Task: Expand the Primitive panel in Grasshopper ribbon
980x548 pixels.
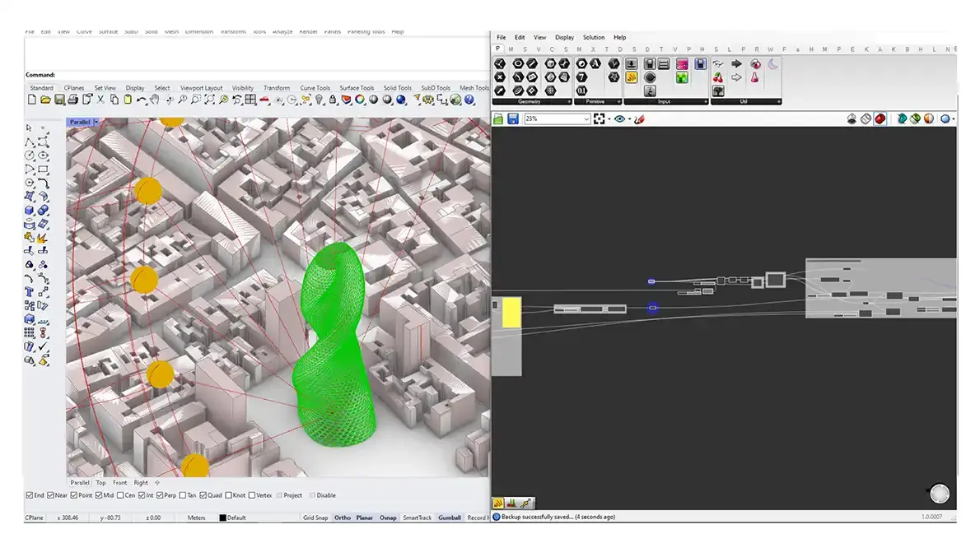Action: (x=619, y=102)
